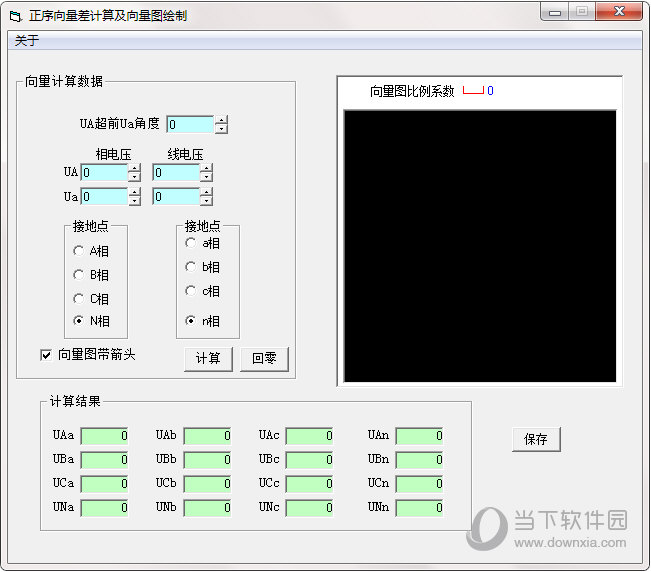The height and width of the screenshot is (572, 651).
Task: Click the UBc result field
Action: [x=309, y=460]
